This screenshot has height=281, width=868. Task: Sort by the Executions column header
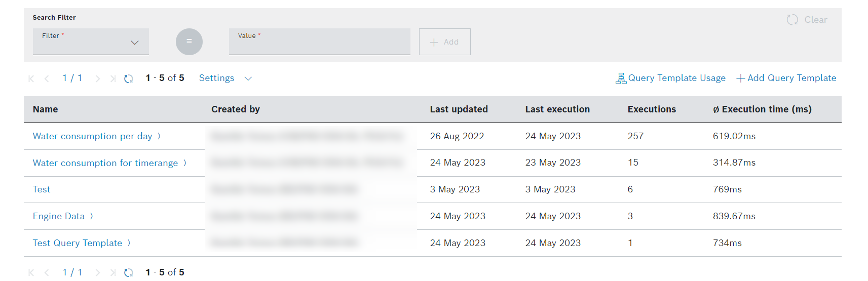point(652,109)
